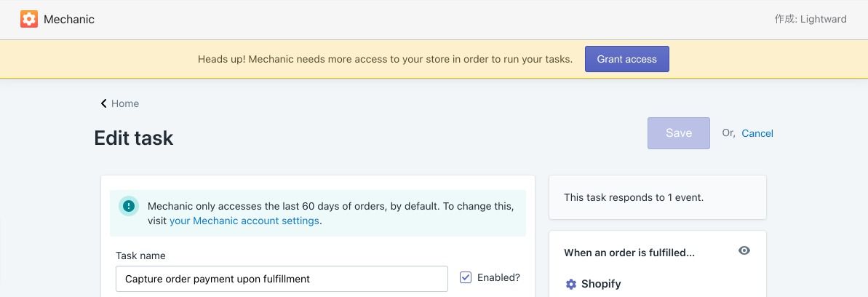868x297 pixels.
Task: Focus the Task name input field
Action: [x=282, y=279]
